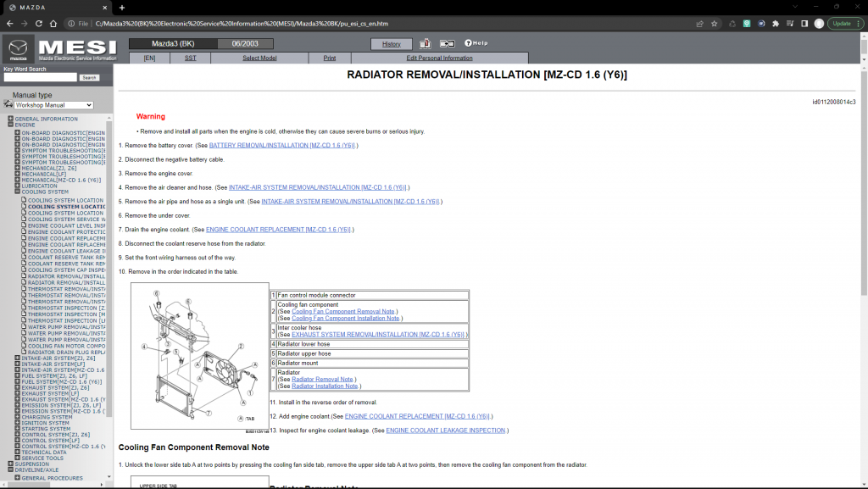Screen dimensions: 868x489
Task: Go to the browser home page icon
Action: [53, 24]
